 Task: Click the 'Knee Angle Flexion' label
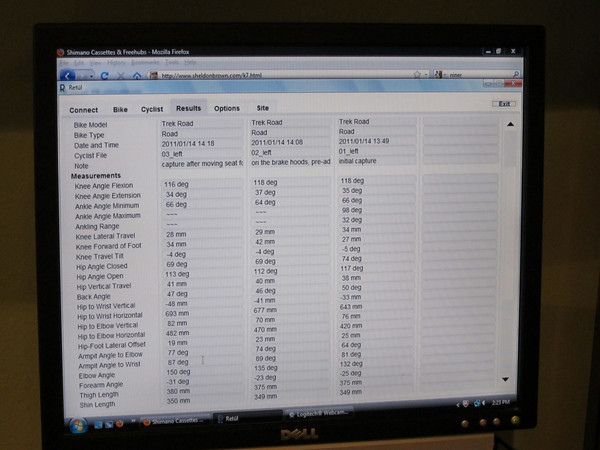[x=104, y=186]
